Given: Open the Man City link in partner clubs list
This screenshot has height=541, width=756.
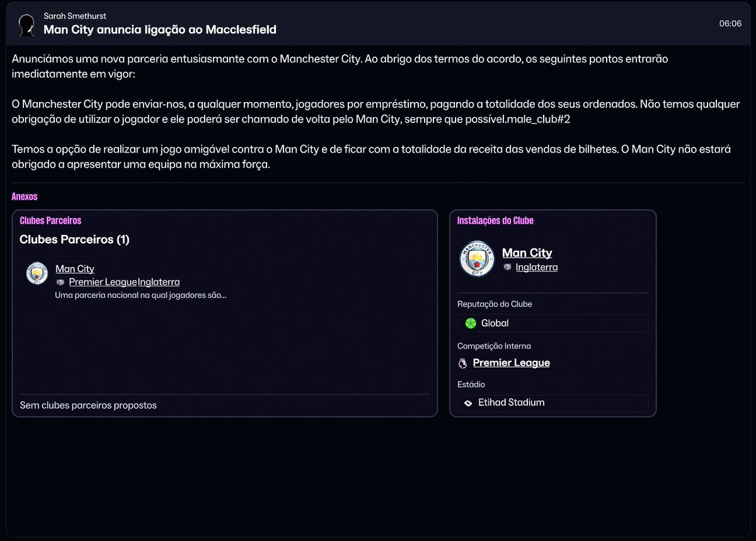Looking at the screenshot, I should [75, 269].
